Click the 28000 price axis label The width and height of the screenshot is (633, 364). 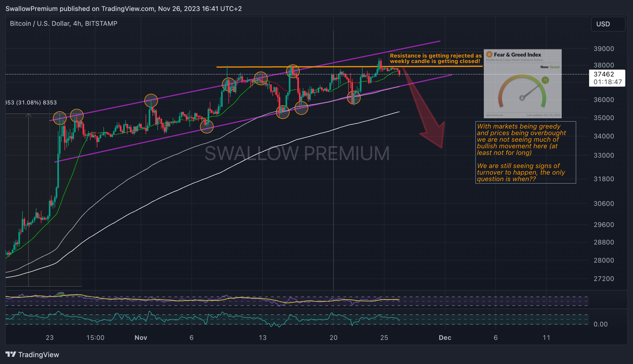(x=604, y=260)
